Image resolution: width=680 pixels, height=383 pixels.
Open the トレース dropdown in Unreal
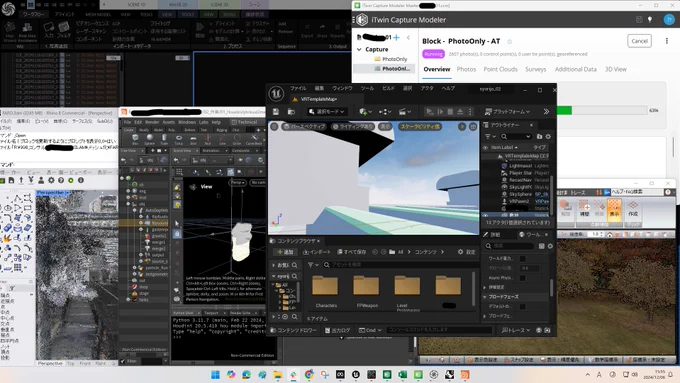tap(516, 331)
